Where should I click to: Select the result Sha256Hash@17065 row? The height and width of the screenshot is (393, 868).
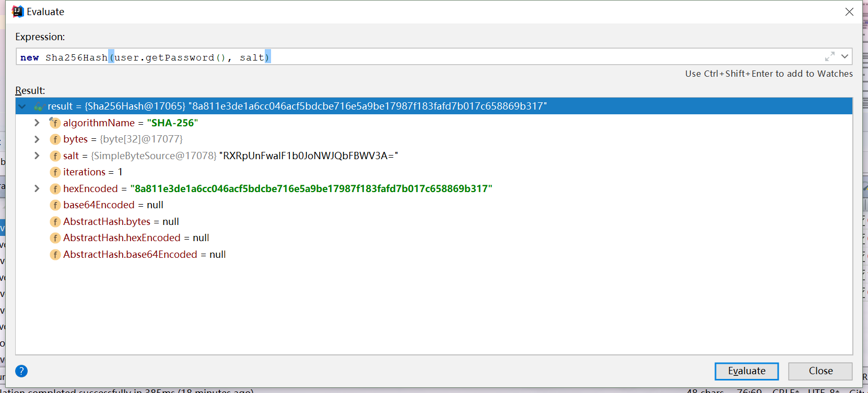click(x=434, y=106)
